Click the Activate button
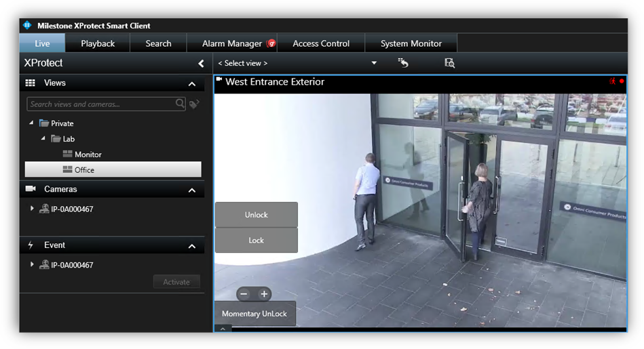Viewport: 644px width, 349px height. point(176,282)
